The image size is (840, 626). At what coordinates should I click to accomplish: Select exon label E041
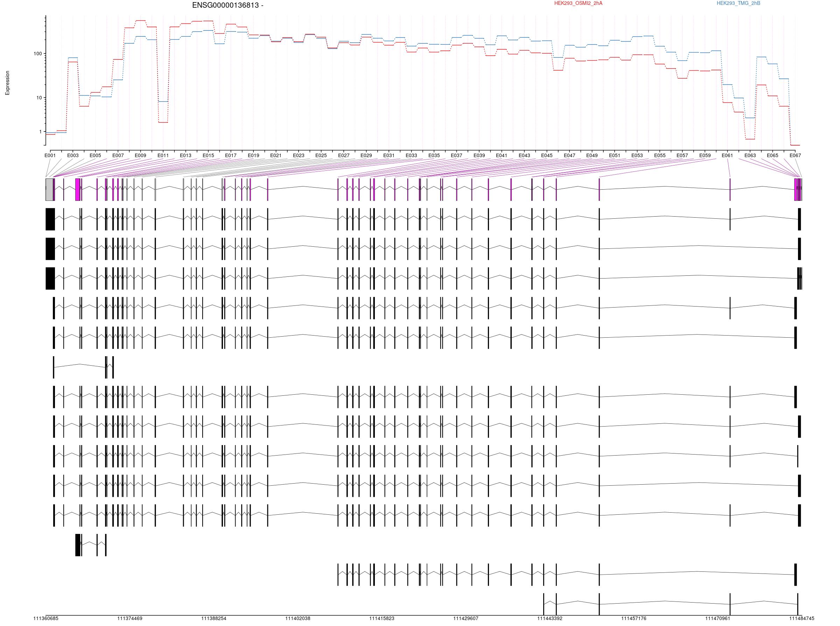pos(502,155)
